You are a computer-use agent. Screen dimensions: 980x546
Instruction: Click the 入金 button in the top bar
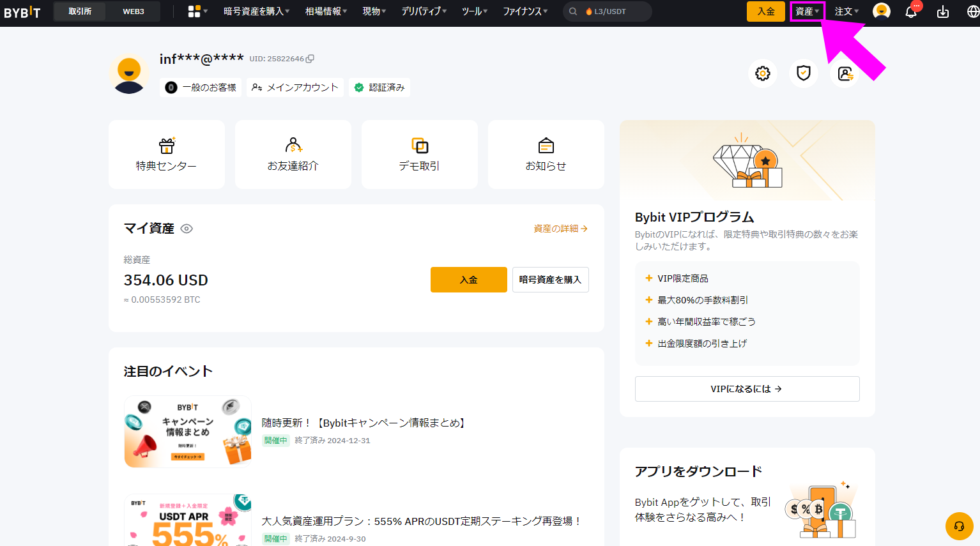tap(766, 11)
